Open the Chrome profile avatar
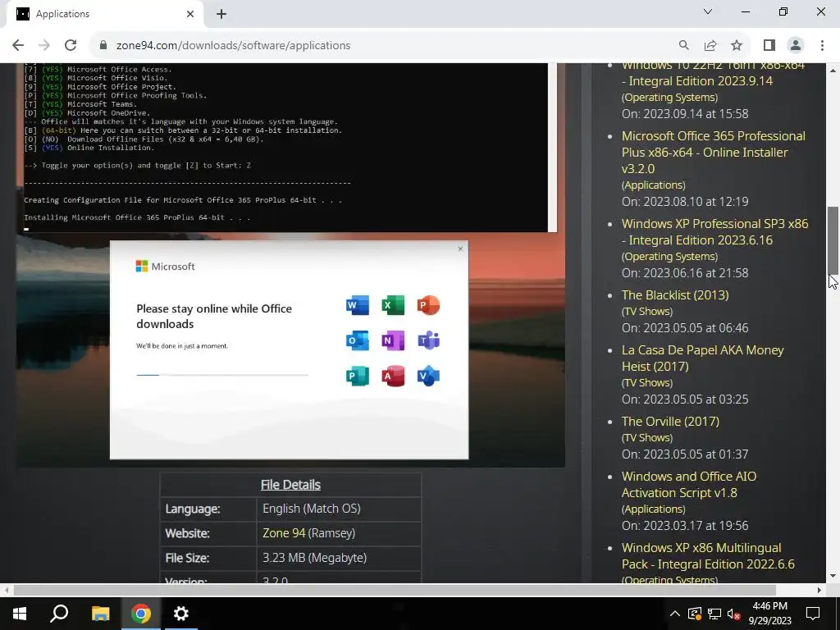Image resolution: width=840 pixels, height=630 pixels. (796, 46)
